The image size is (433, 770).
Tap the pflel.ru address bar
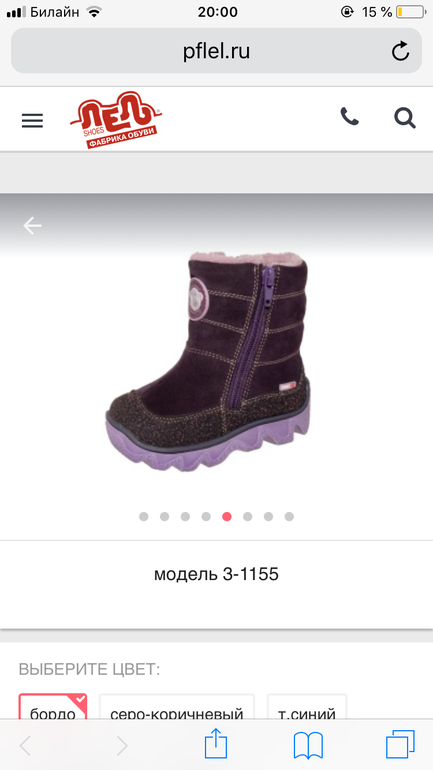216,51
